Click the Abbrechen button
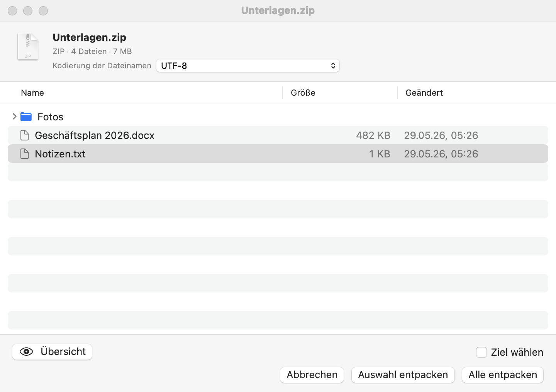 312,375
